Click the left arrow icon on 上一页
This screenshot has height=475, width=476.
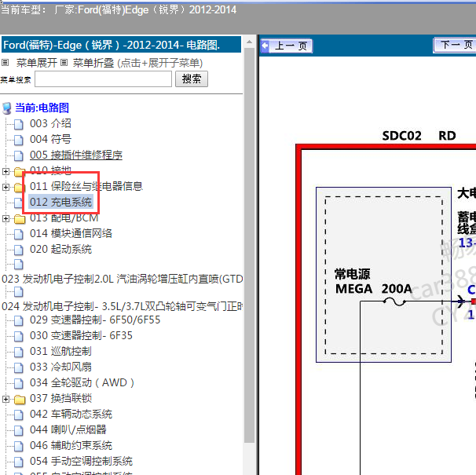[265, 46]
